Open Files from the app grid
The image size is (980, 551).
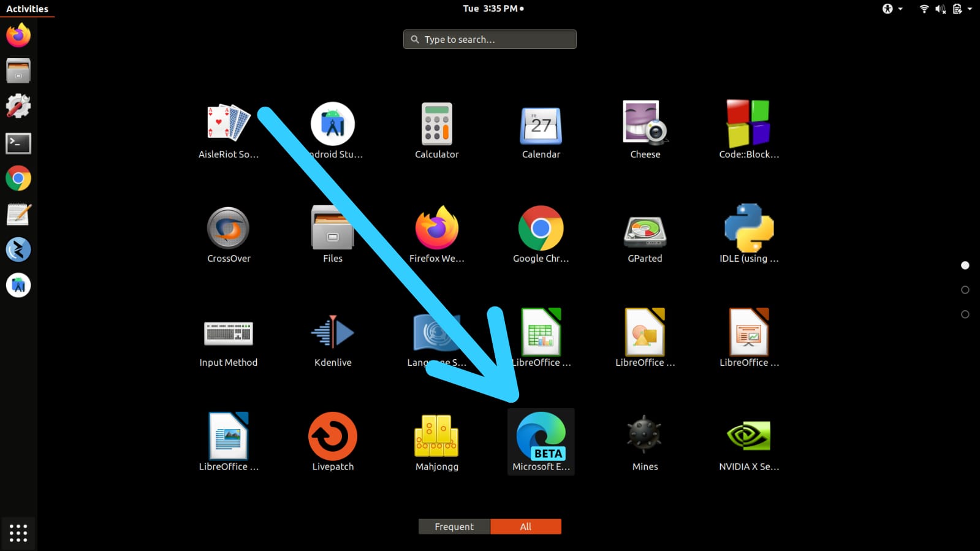(333, 234)
